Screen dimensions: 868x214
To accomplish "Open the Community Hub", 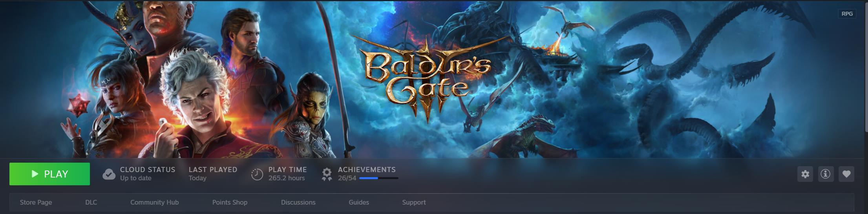I will tap(154, 202).
